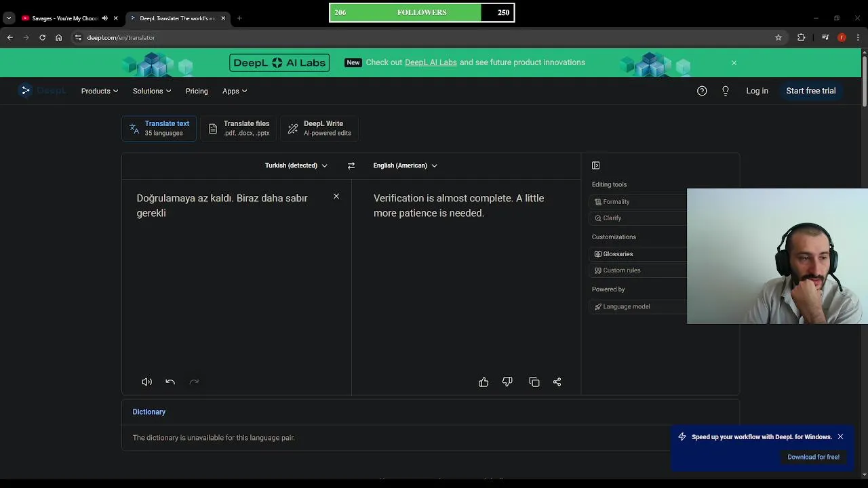868x488 pixels.
Task: Open the Clarify editing tool
Action: click(x=639, y=218)
